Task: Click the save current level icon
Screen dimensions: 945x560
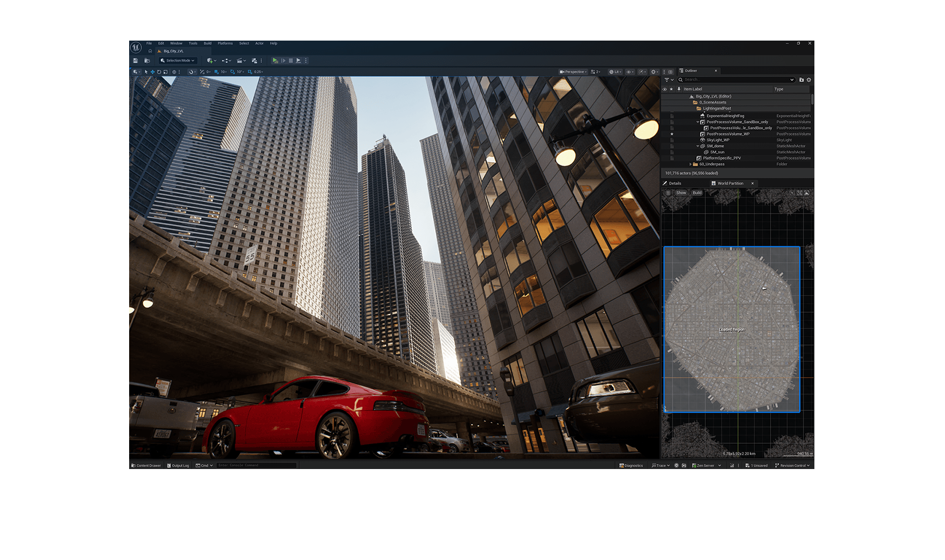Action: pos(135,61)
